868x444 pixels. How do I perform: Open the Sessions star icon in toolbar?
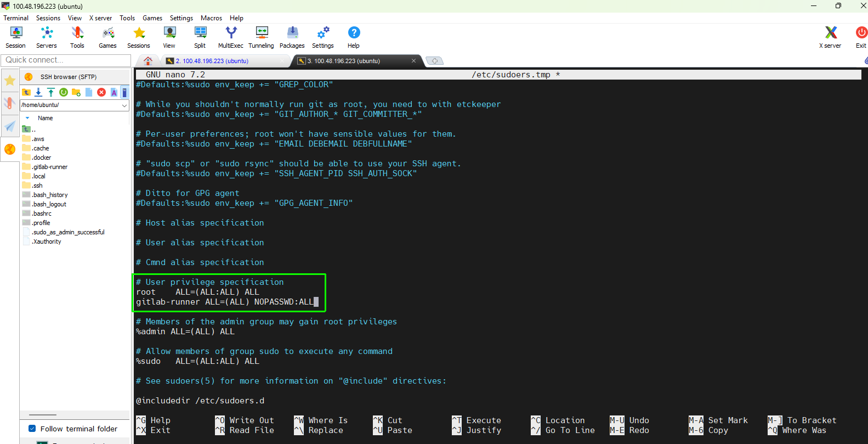(139, 37)
